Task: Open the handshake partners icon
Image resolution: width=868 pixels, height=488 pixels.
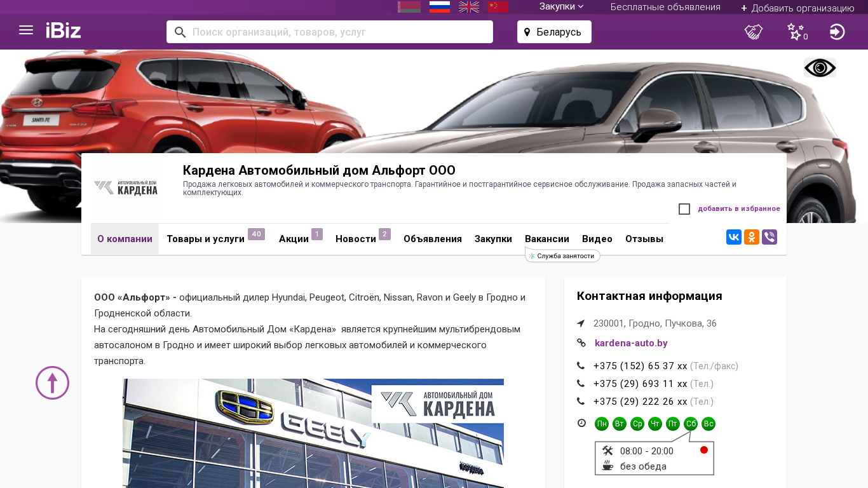Action: click(x=754, y=32)
